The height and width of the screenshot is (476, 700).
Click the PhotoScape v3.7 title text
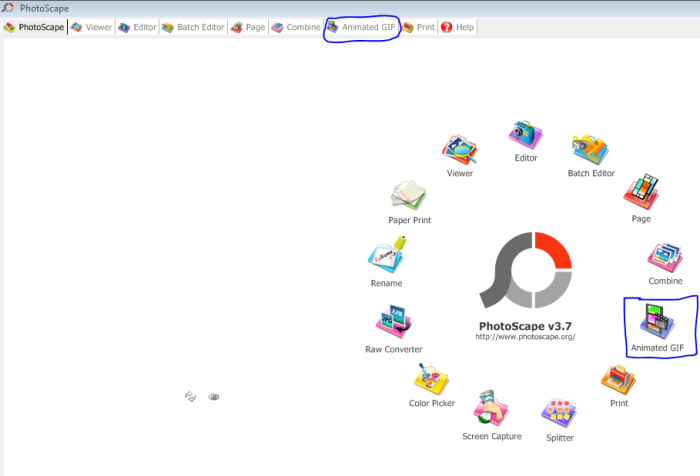525,326
